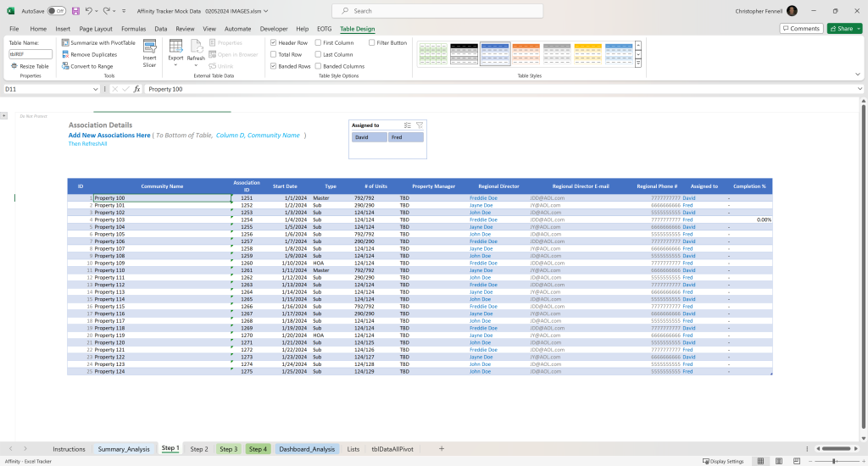Click Then RefreshAll link
Viewport: 868px width, 466px height.
click(87, 144)
